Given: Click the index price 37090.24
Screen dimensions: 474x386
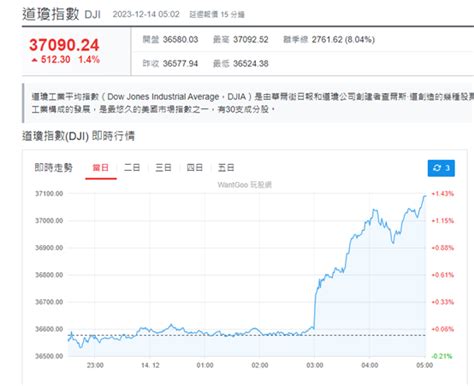Looking at the screenshot, I should 64,45.
